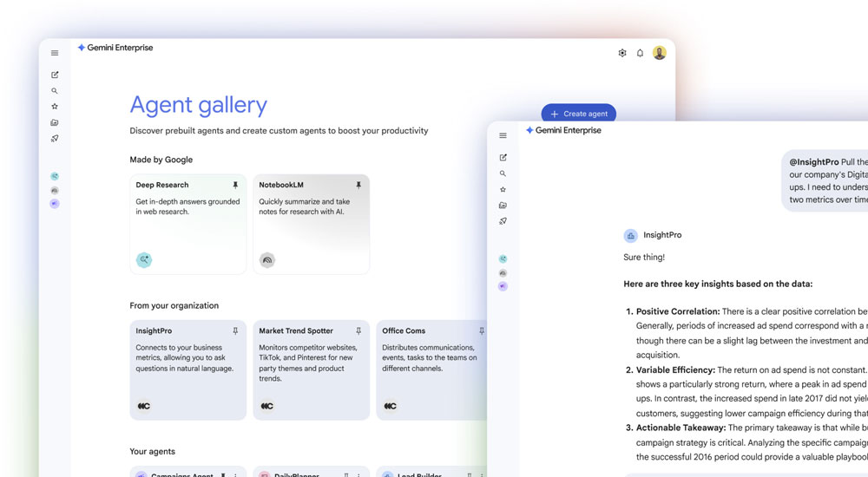This screenshot has height=477, width=868.
Task: Click 'From your organization' section heading
Action: tap(174, 305)
